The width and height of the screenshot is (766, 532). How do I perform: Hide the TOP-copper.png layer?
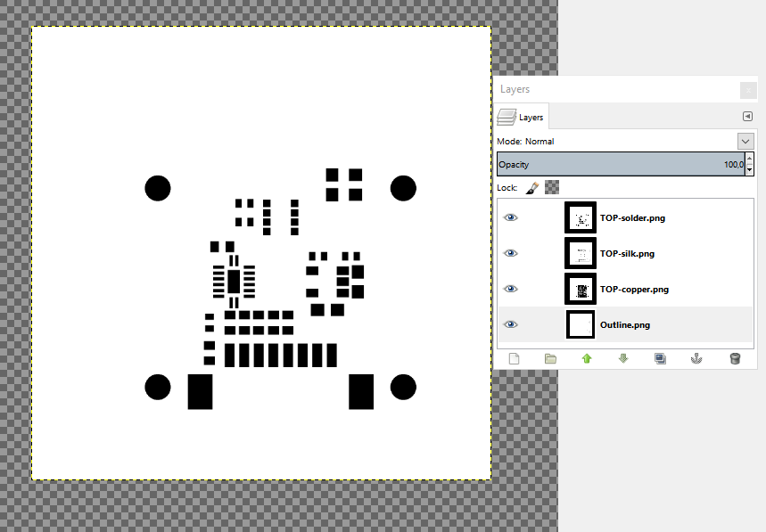coord(510,289)
